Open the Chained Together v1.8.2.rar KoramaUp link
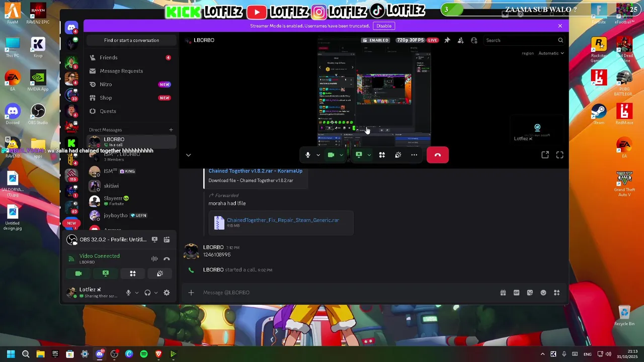The image size is (644, 362). 255,171
